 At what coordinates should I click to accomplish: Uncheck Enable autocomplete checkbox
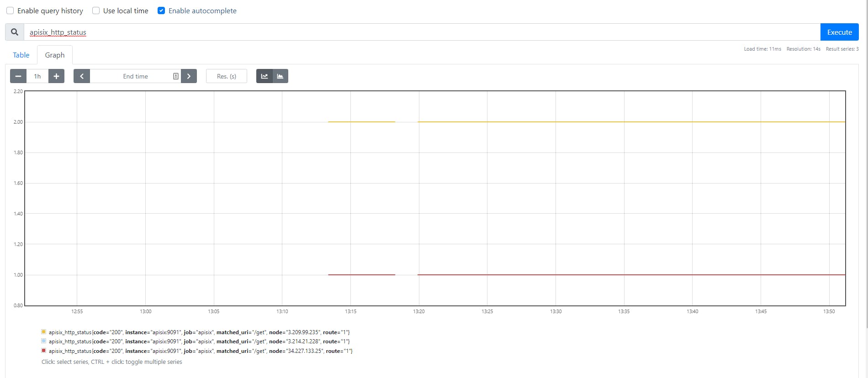[161, 10]
